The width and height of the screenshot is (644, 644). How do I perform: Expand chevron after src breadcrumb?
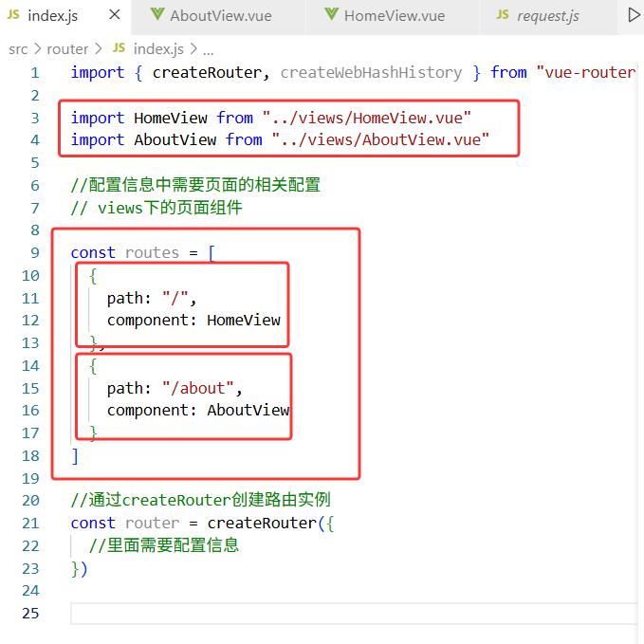tap(37, 49)
